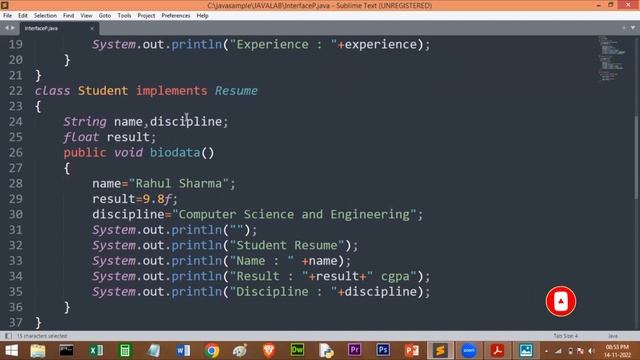Click the red circular recording overlay button

pos(561,302)
